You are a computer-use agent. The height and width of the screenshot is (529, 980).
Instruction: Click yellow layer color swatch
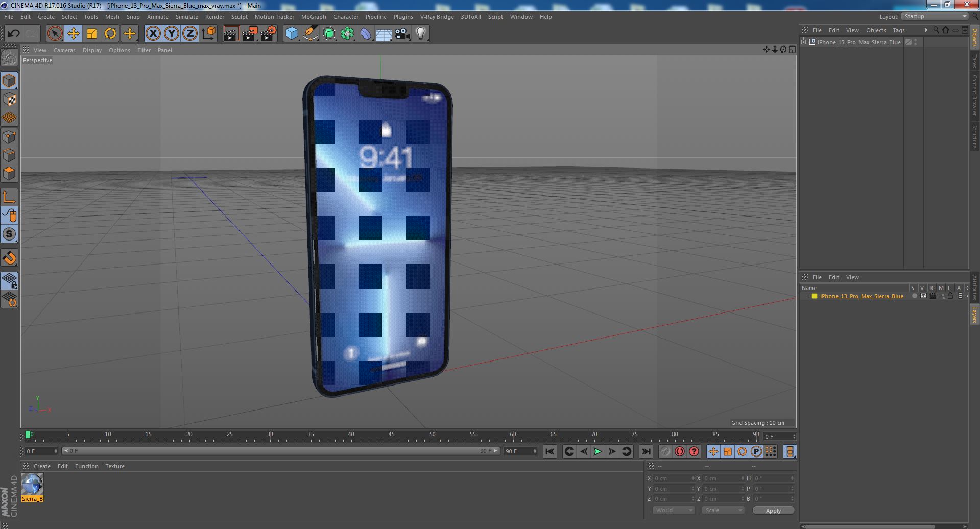(x=815, y=296)
